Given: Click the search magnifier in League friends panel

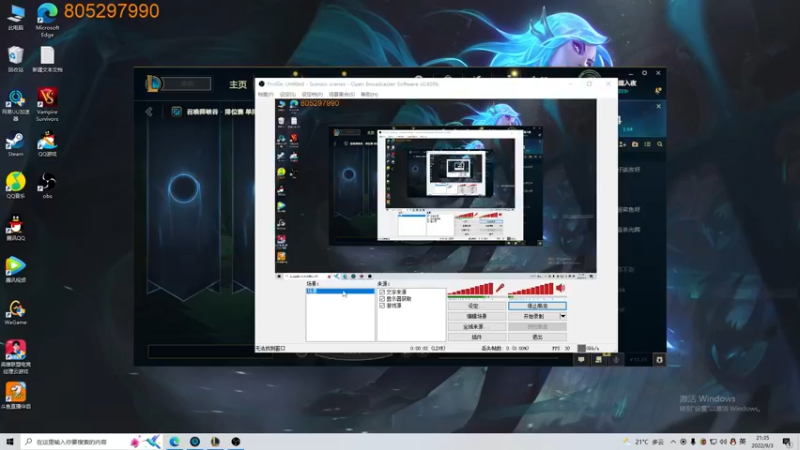Looking at the screenshot, I should pyautogui.click(x=660, y=144).
